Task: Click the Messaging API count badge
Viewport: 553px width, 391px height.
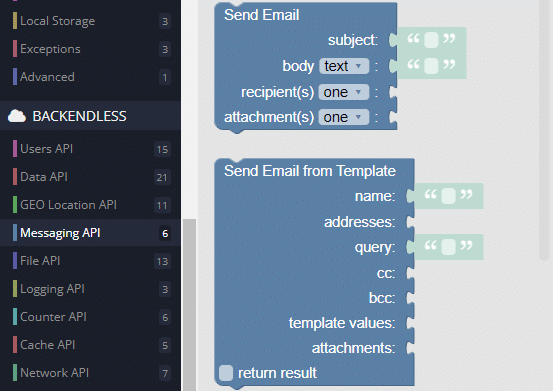Action: tap(165, 233)
